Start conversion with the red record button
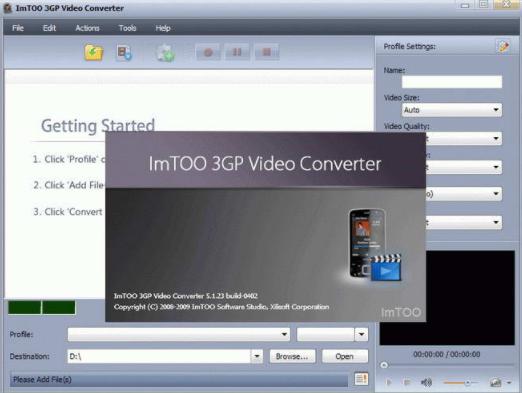The image size is (522, 393). tap(208, 52)
